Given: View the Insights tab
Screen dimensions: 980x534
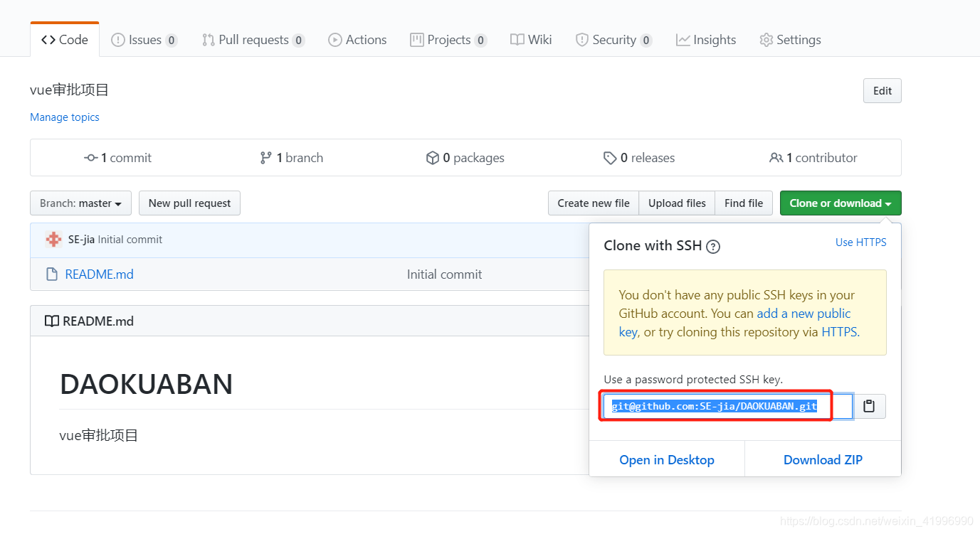Looking at the screenshot, I should coord(706,40).
